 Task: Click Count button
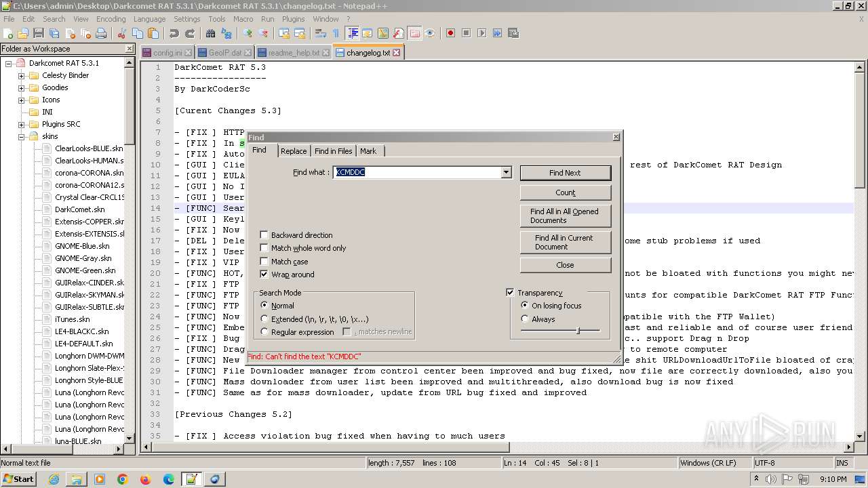(x=565, y=192)
